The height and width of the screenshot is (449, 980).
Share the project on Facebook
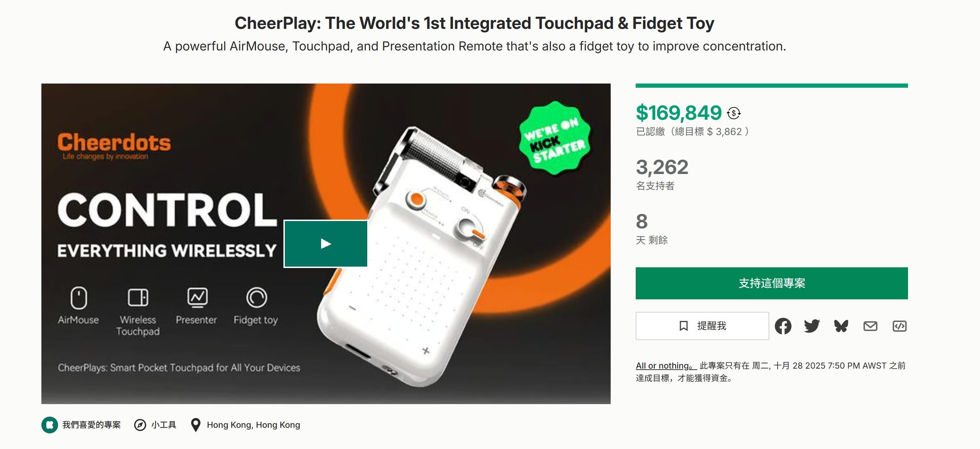[x=783, y=326]
